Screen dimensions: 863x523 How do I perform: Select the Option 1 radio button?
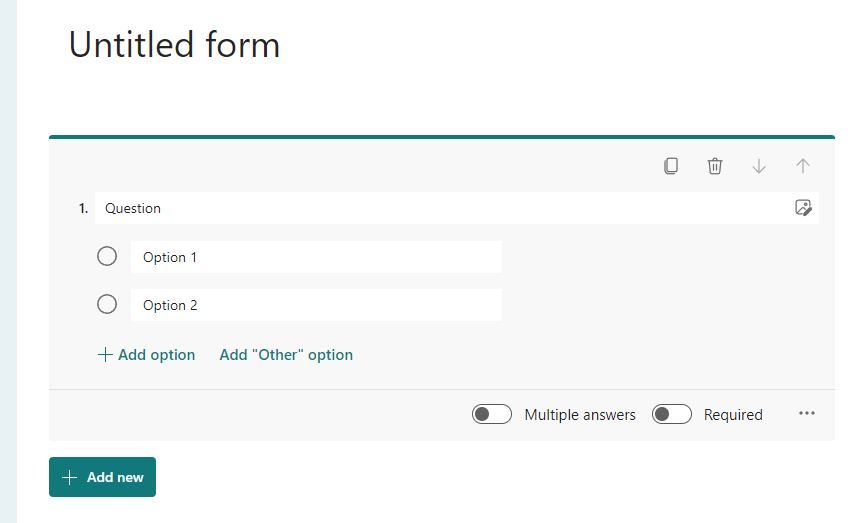click(107, 257)
